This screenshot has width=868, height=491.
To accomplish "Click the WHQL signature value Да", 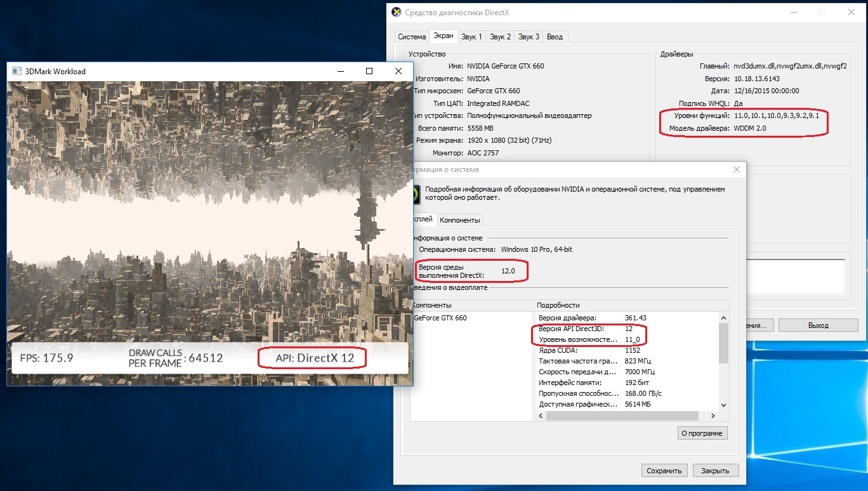I will pos(739,103).
